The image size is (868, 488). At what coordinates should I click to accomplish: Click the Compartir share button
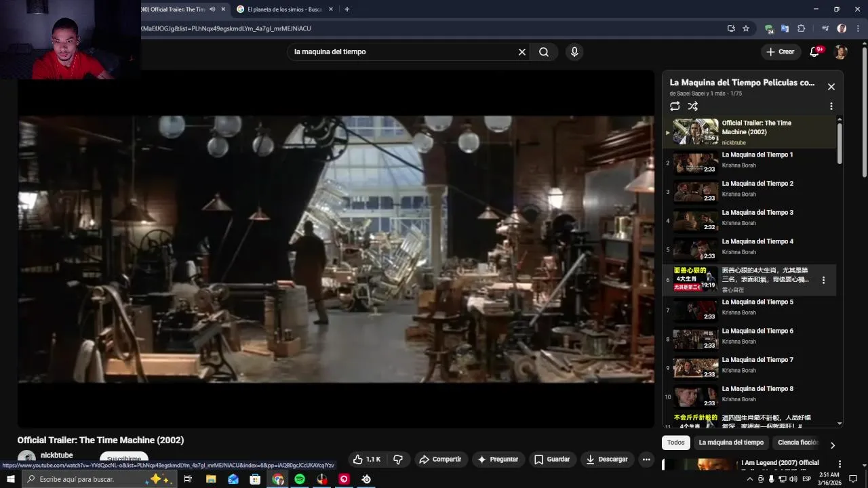point(440,460)
